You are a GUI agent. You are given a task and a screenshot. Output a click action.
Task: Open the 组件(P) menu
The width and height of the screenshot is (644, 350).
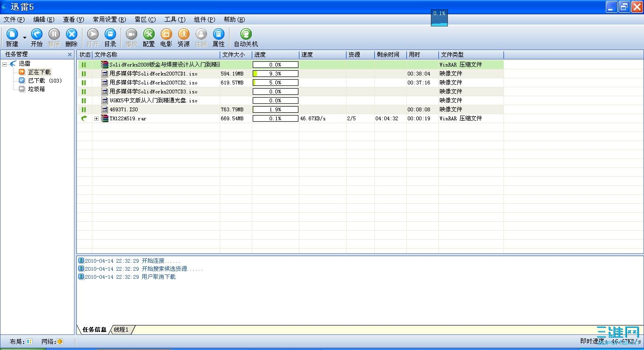[x=205, y=19]
